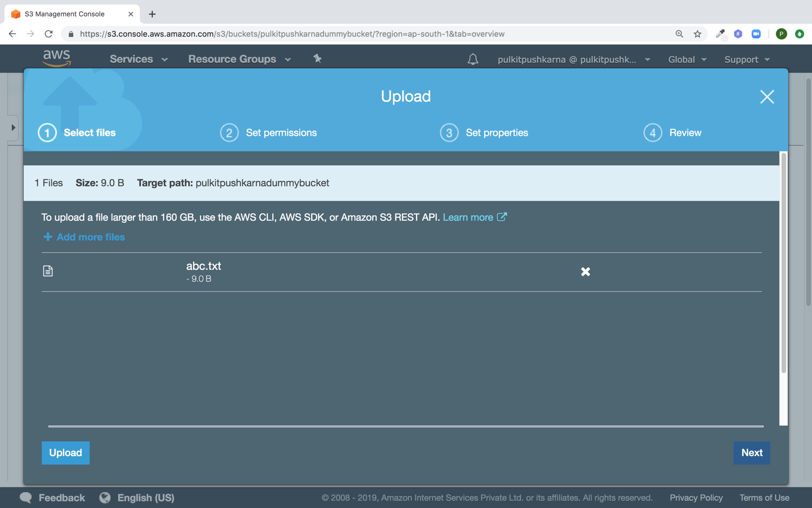Click the abc.txt document file icon
Viewport: 812px width, 508px height.
(x=48, y=271)
